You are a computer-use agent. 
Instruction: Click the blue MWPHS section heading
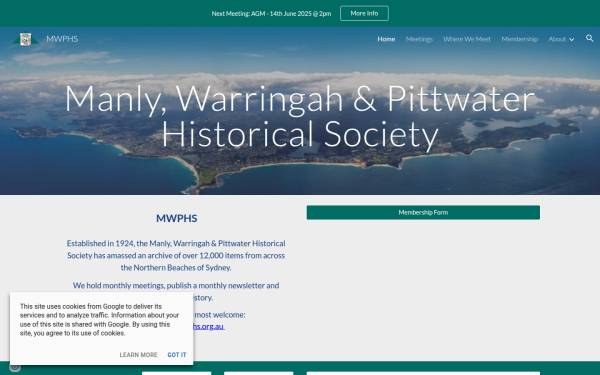176,218
